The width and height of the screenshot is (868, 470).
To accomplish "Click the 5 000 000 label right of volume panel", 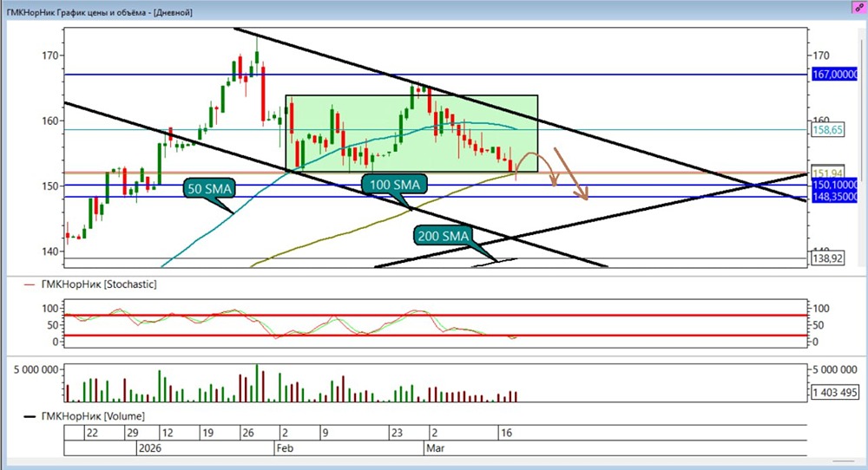I will pyautogui.click(x=835, y=369).
